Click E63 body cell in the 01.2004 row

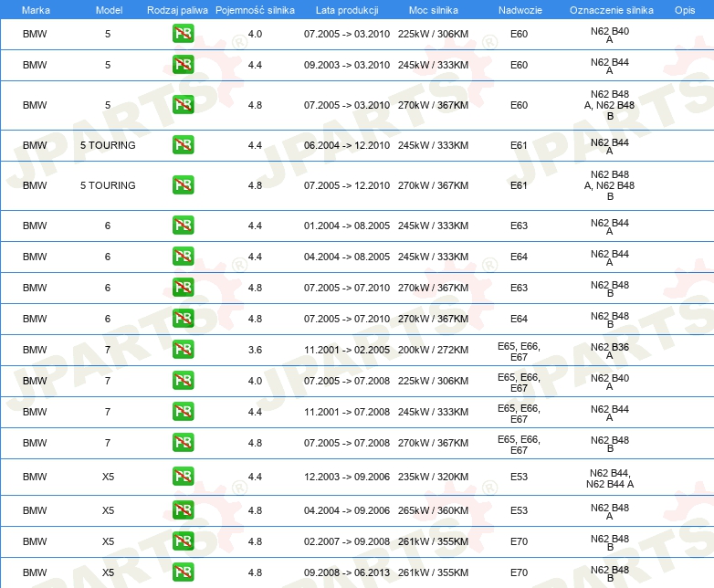[x=519, y=226]
